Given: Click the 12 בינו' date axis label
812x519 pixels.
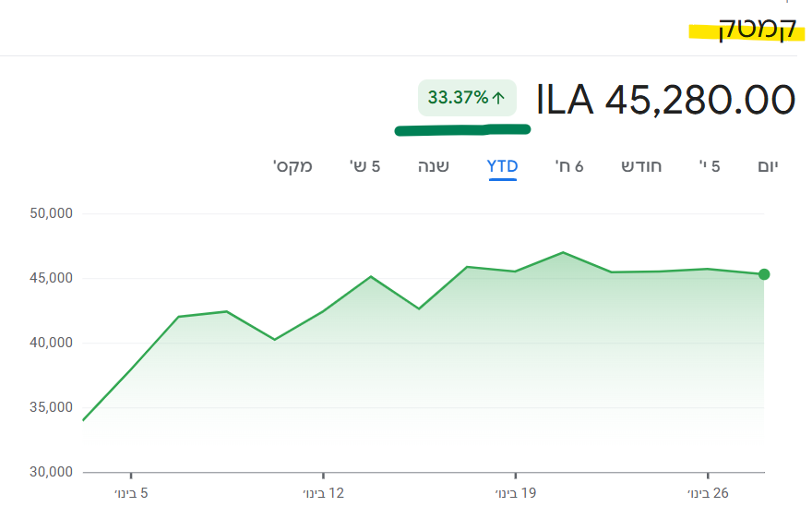Looking at the screenshot, I should tap(323, 493).
